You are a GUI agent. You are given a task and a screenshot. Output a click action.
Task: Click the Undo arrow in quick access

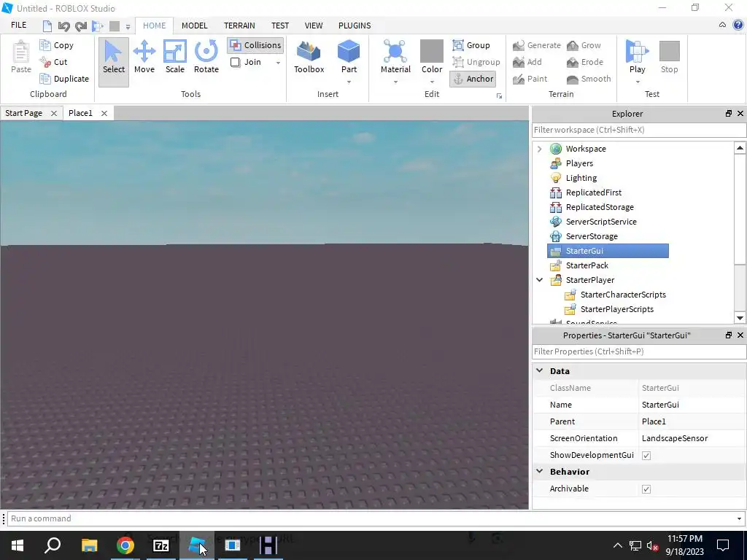tap(64, 26)
